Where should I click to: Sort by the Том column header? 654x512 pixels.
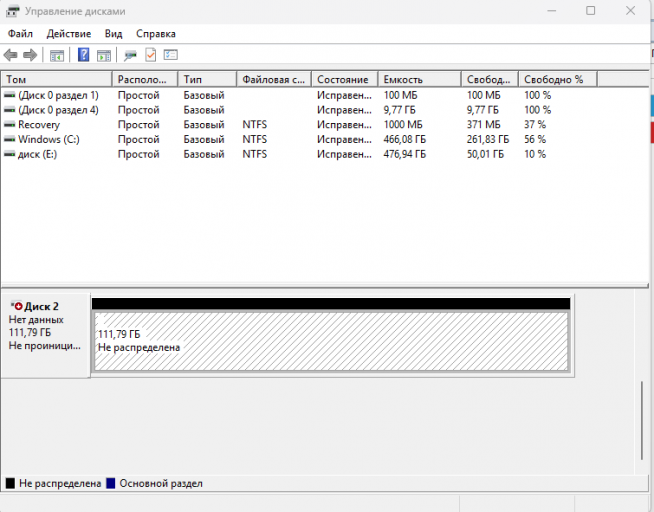57,79
